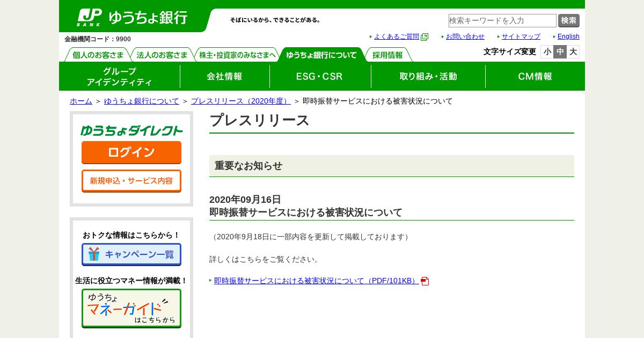Set font size to small (小)
Image resolution: width=644 pixels, height=338 pixels.
547,52
